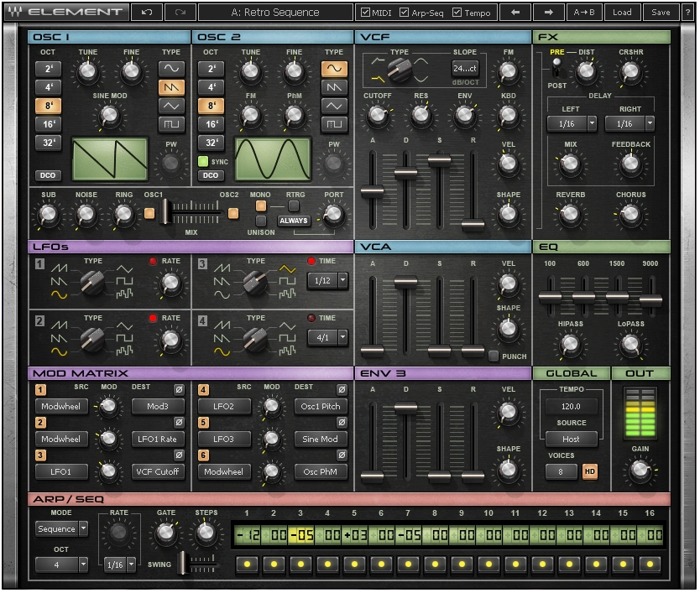Click sequencer step 3 value -05

coord(301,534)
